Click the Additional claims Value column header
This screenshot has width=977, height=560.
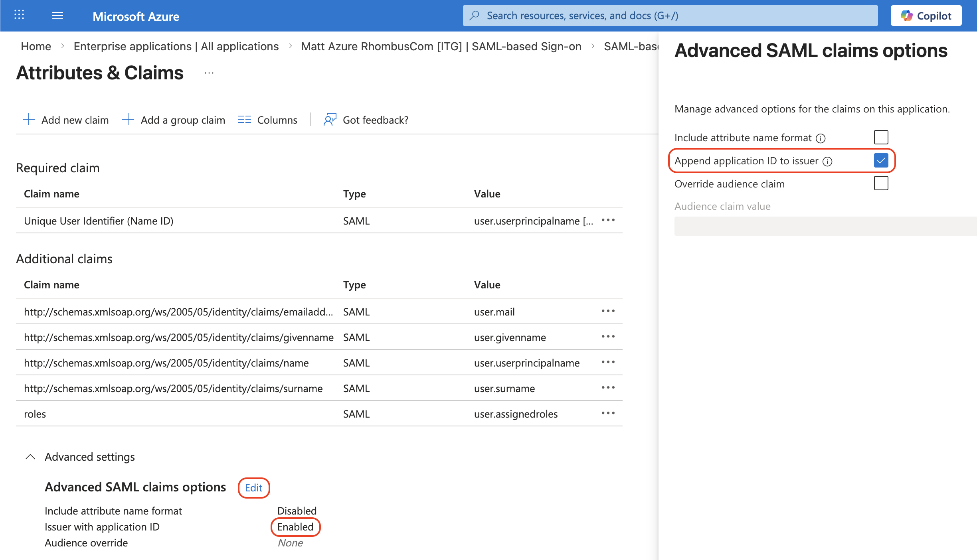click(x=487, y=285)
